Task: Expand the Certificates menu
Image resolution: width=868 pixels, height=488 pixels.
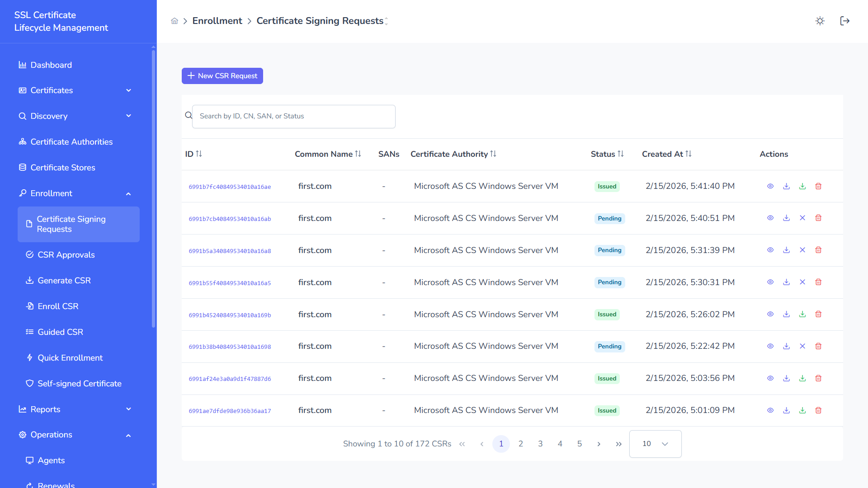Action: point(128,90)
